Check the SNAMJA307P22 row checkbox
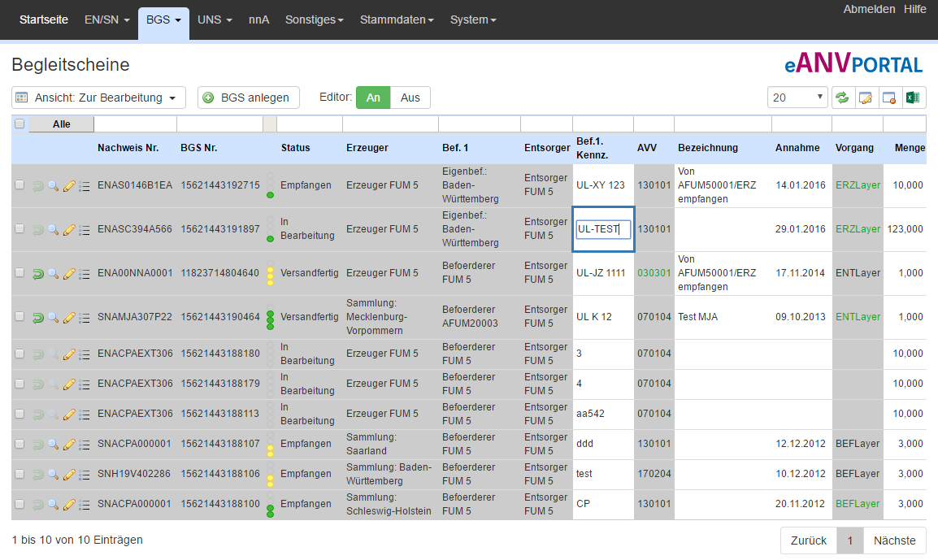The height and width of the screenshot is (560, 938). (20, 316)
